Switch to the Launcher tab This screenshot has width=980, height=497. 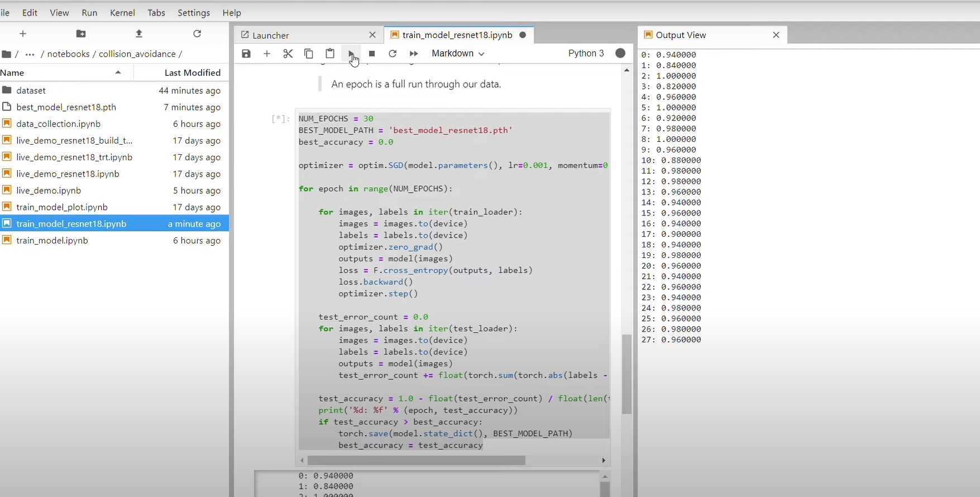point(271,35)
